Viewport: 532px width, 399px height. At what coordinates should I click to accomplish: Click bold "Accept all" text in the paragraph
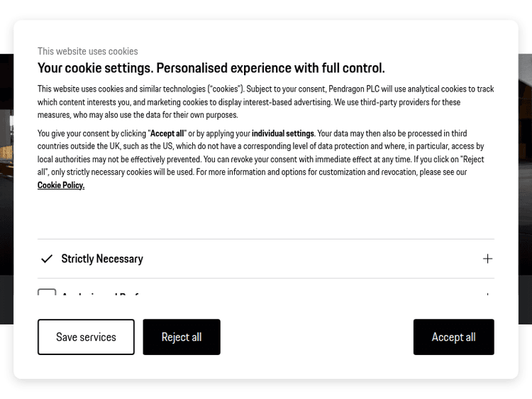tap(167, 133)
